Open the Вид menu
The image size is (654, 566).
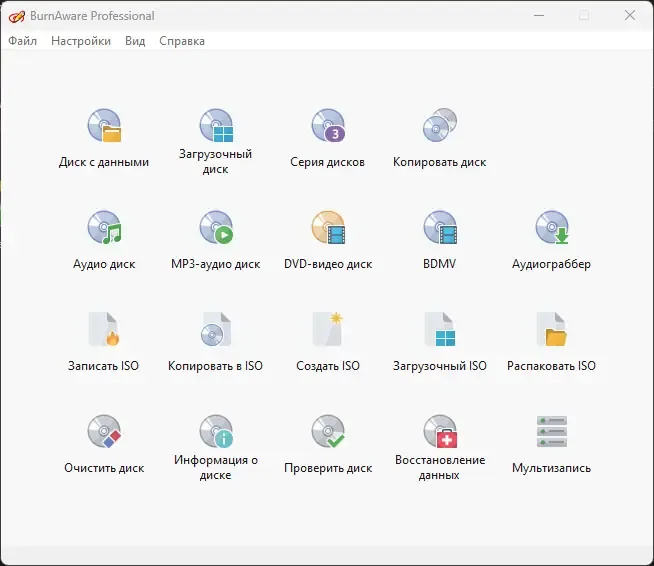pos(135,41)
